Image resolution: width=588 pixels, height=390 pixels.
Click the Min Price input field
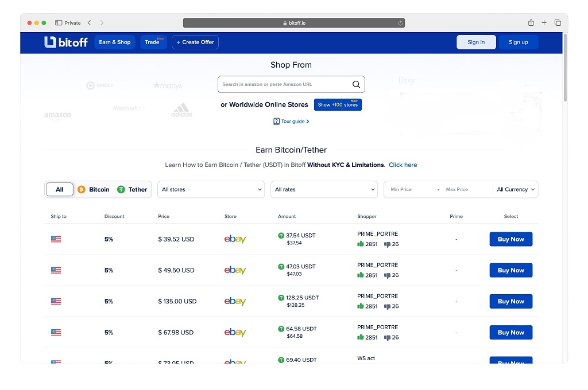click(x=410, y=189)
